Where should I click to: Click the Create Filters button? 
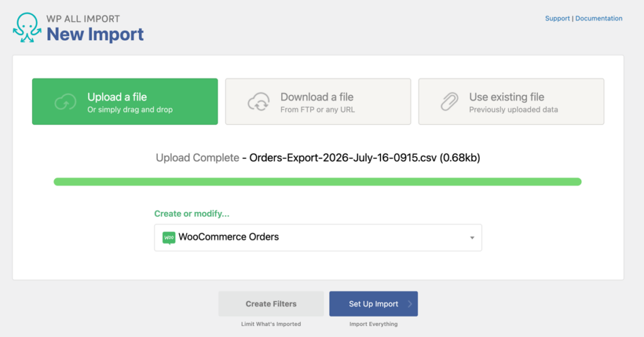pyautogui.click(x=271, y=304)
